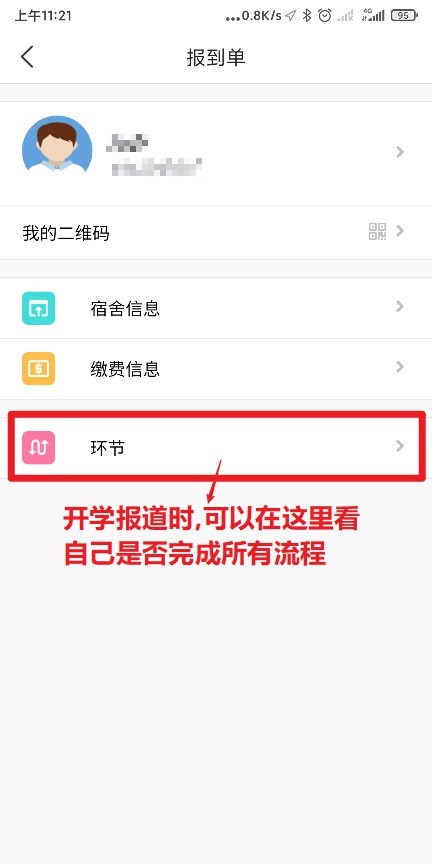Viewport: 432px width, 864px height.
Task: Tap the back arrow in header
Action: pos(27,57)
